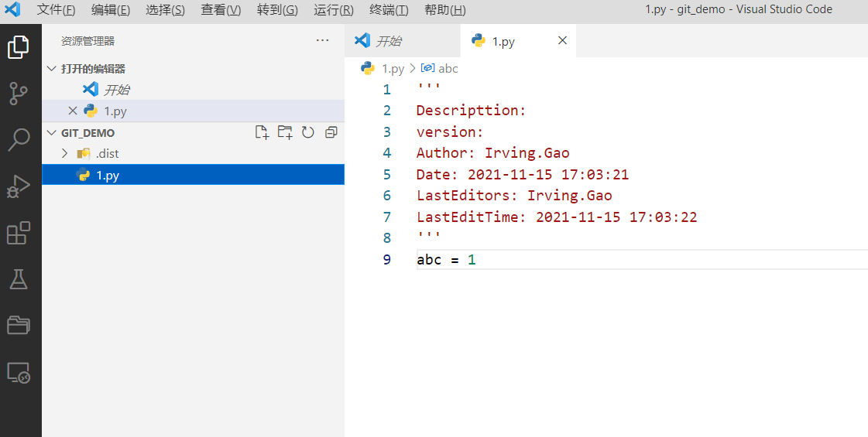Viewport: 868px width, 437px height.
Task: Open the Source Control view
Action: 19,94
